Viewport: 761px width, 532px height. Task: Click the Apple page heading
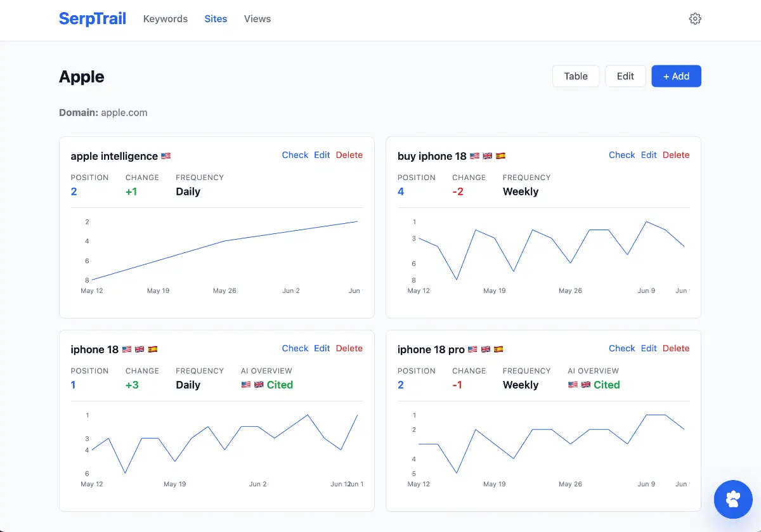(82, 77)
